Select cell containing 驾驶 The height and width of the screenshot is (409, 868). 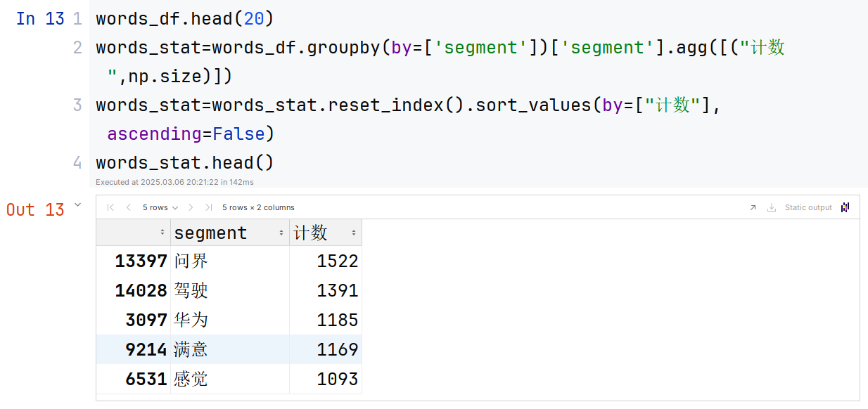pos(230,290)
